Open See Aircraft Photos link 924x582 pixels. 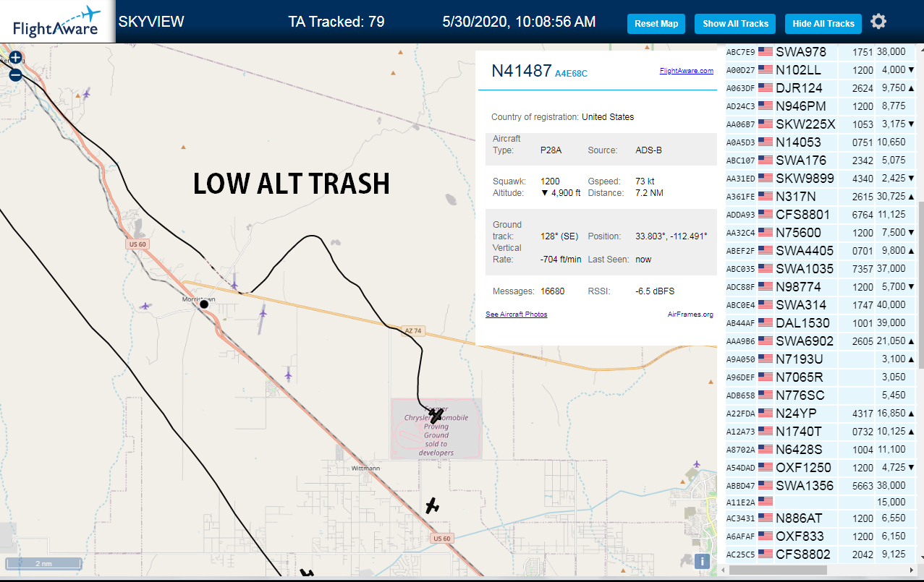click(x=517, y=314)
